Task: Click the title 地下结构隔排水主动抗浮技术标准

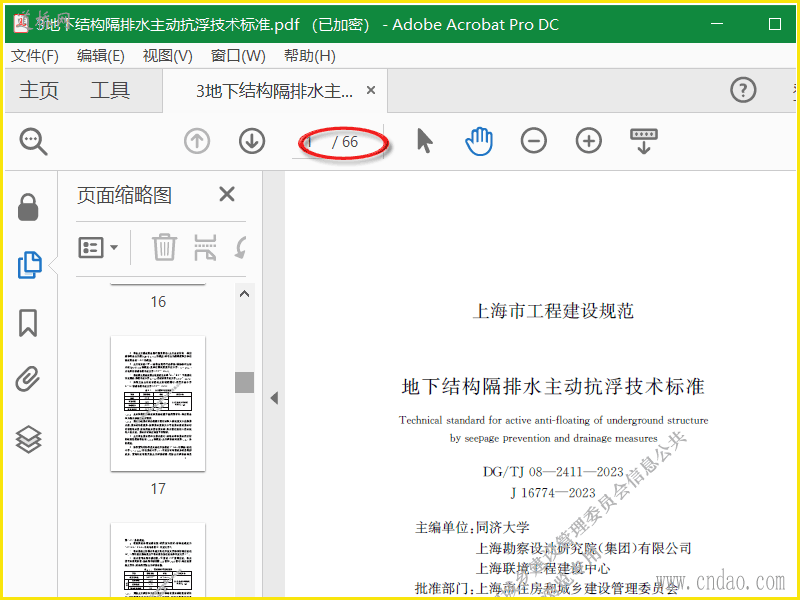Action: tap(553, 386)
